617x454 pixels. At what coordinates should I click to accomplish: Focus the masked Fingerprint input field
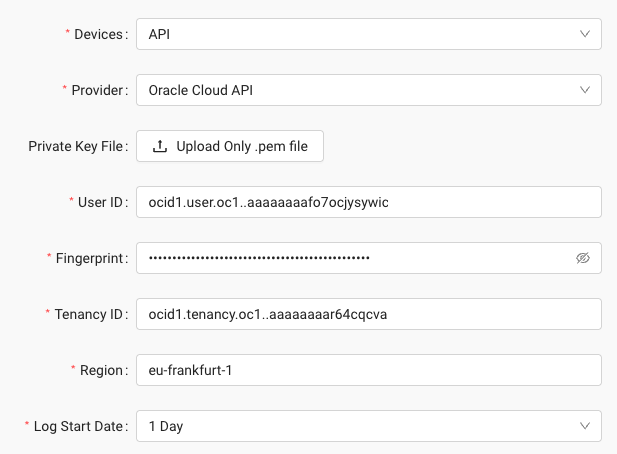click(369, 258)
